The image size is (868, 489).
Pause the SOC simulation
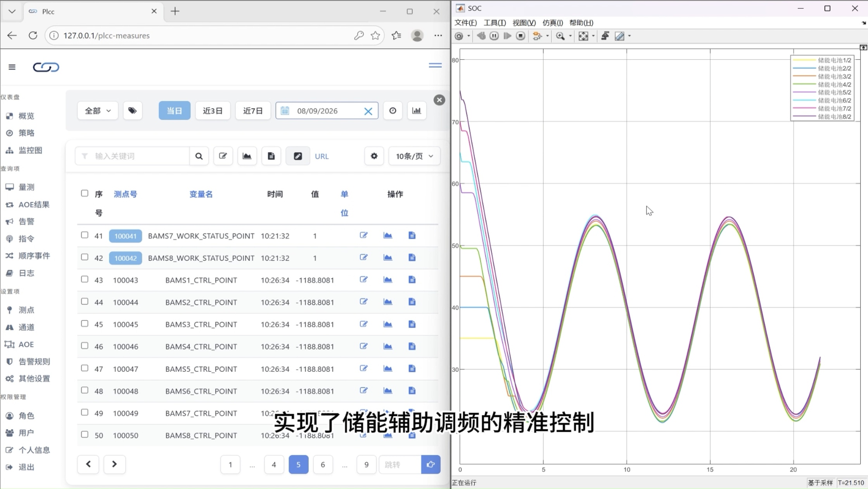[x=494, y=36]
